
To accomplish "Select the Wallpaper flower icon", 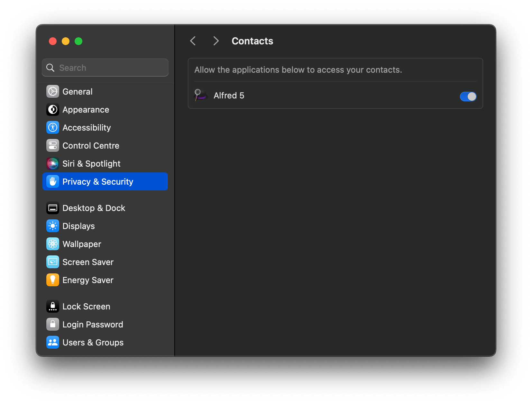I will click(x=52, y=244).
